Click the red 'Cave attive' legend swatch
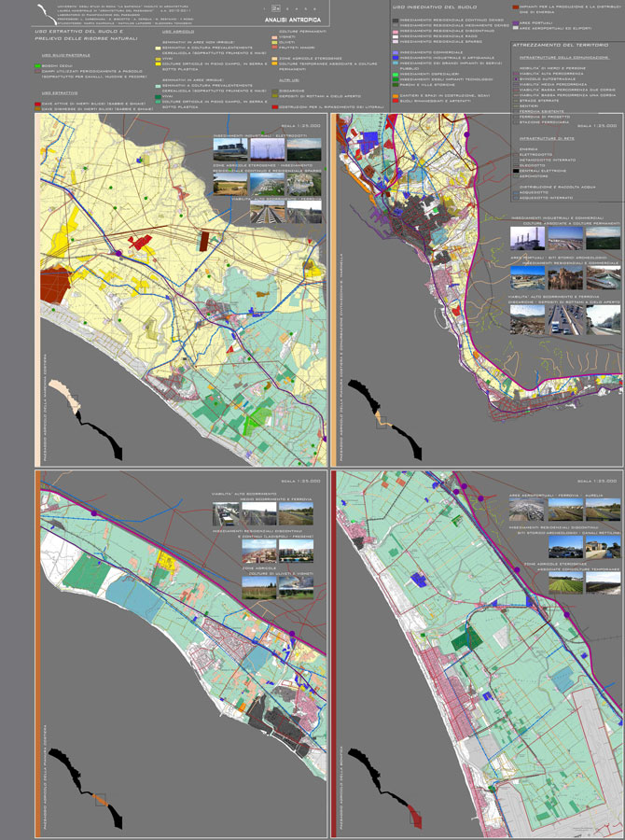 (36, 101)
